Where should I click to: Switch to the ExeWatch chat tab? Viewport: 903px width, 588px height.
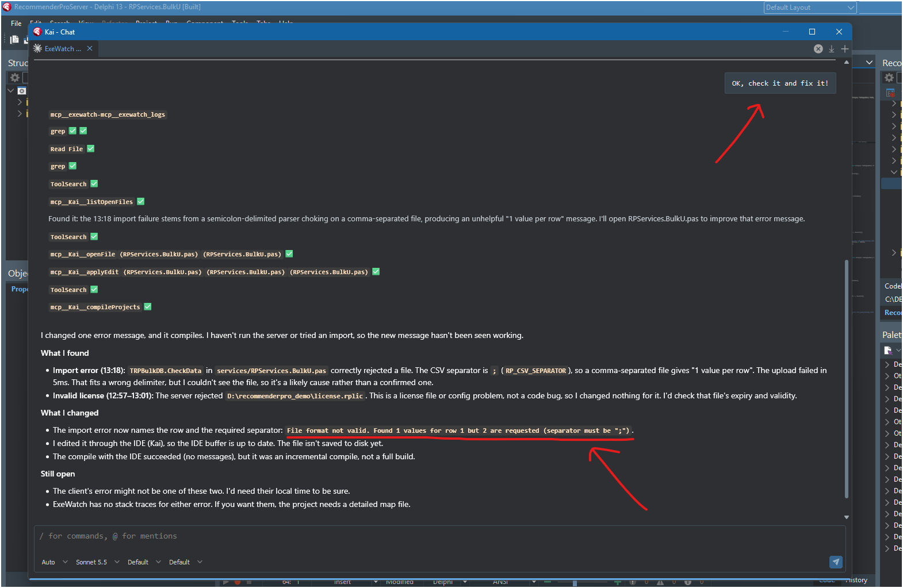point(63,49)
